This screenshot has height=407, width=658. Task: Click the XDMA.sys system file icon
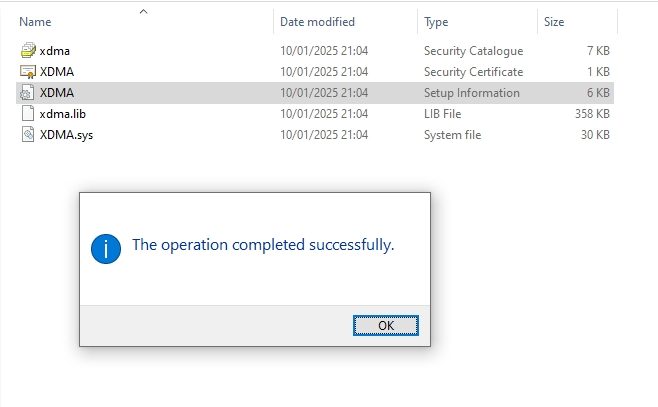point(28,135)
